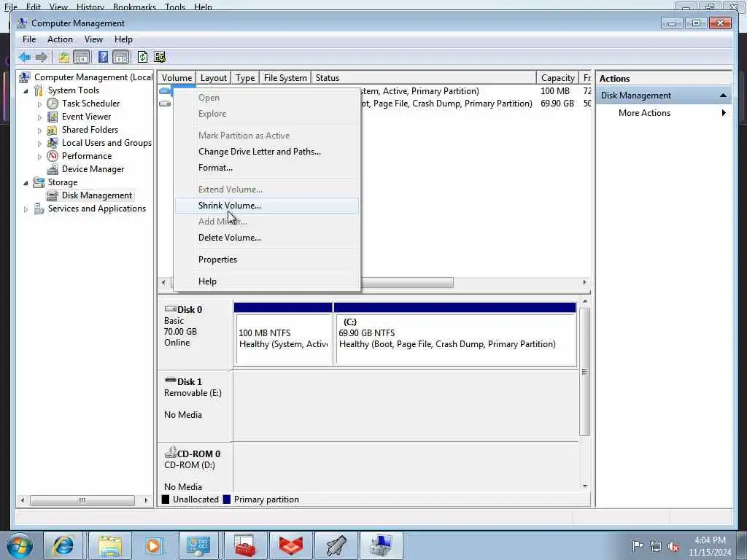Open Properties from the context menu
747x560 pixels.
point(266,260)
